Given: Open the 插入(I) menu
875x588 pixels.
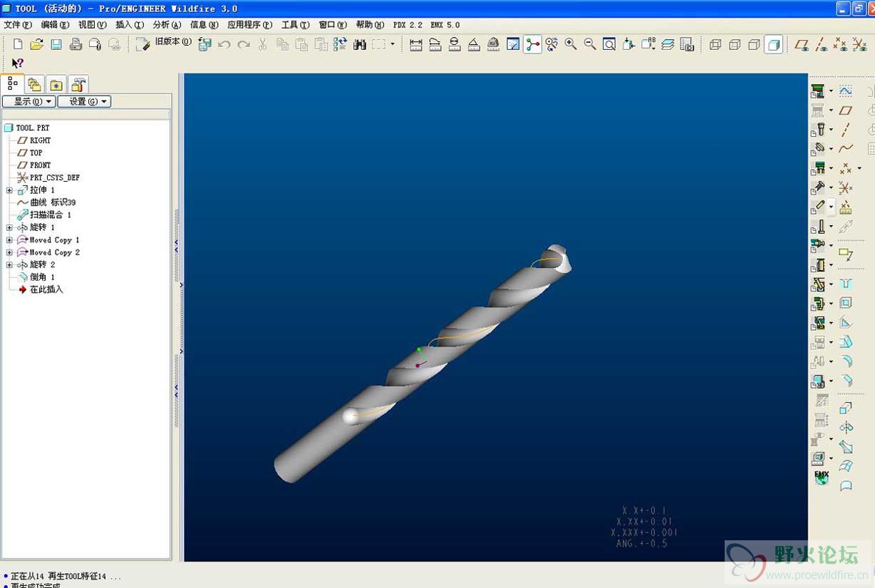Looking at the screenshot, I should pos(130,25).
